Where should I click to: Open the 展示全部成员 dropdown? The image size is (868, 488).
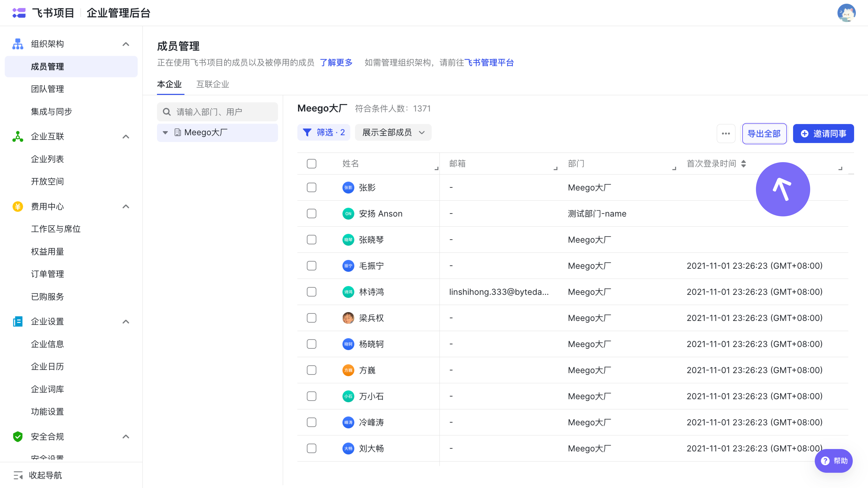click(393, 132)
